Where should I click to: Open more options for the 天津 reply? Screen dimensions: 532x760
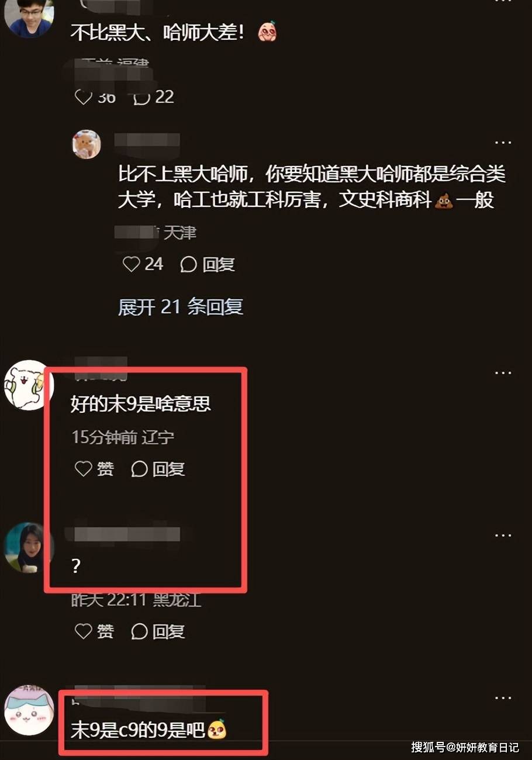click(503, 142)
